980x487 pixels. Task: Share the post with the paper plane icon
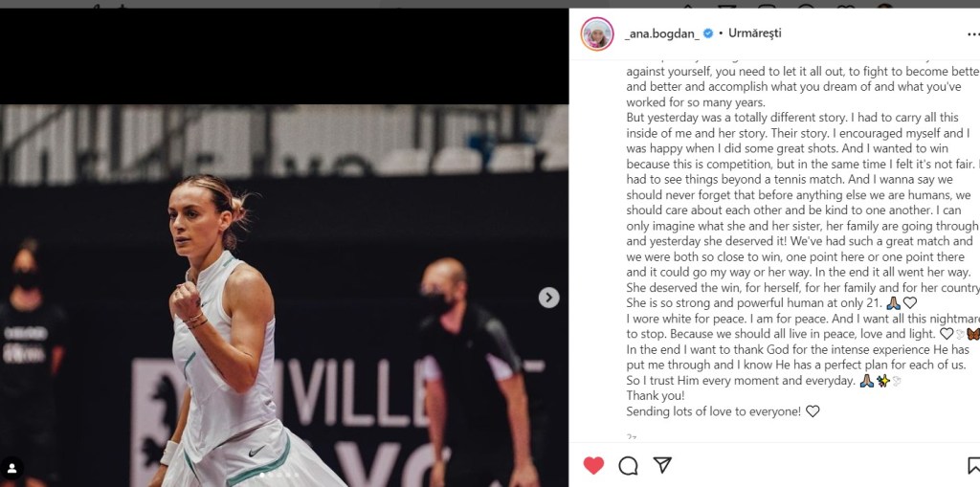coord(662,464)
